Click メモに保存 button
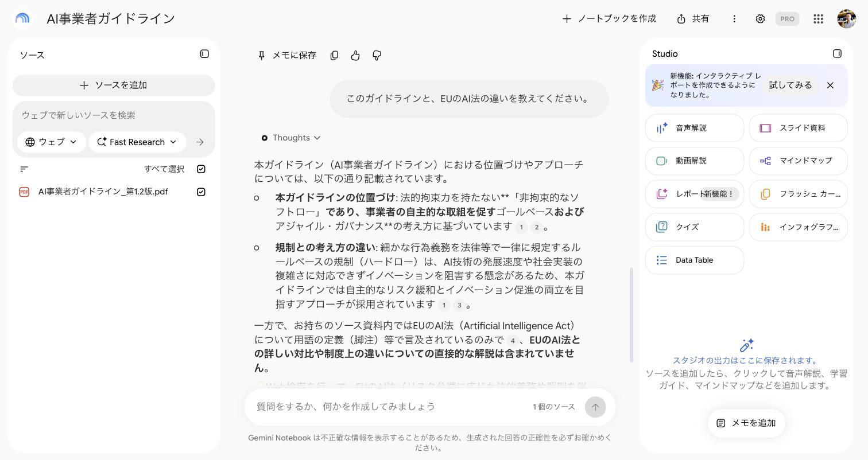The height and width of the screenshot is (460, 868). tap(286, 56)
